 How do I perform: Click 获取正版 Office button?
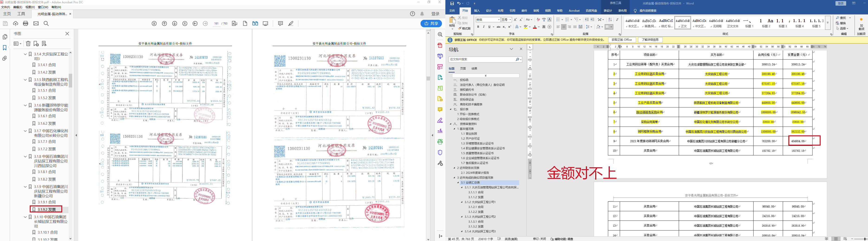[622, 40]
